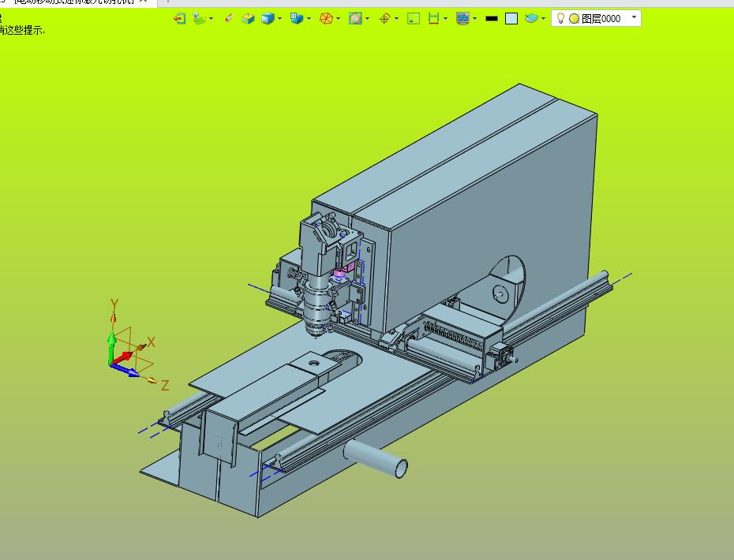
Task: Close the document tab at top
Action: tap(144, 2)
